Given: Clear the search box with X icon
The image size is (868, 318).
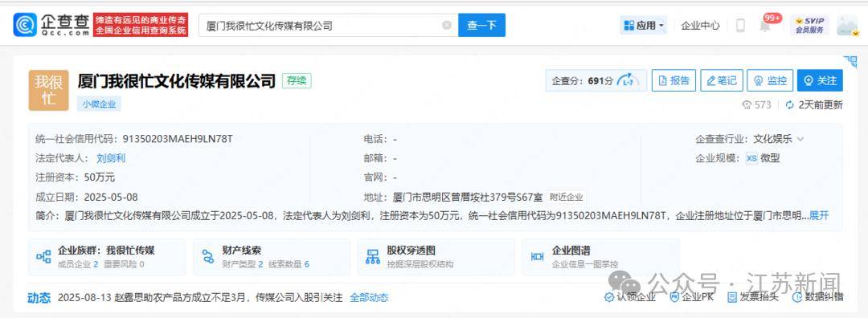Looking at the screenshot, I should (447, 26).
